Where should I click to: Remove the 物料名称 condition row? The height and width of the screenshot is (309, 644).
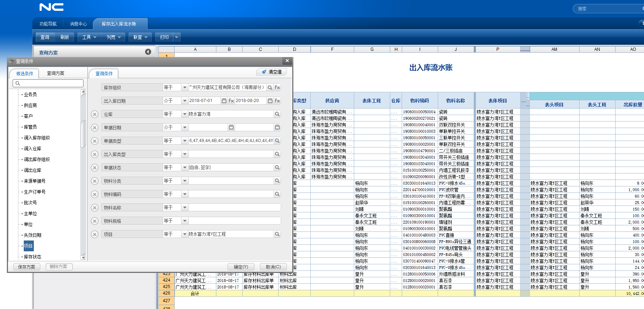(95, 208)
